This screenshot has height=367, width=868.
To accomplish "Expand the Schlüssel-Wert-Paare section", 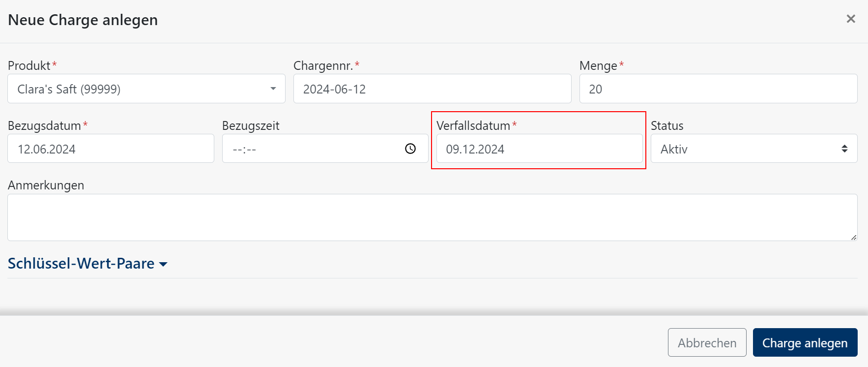I will coord(87,264).
